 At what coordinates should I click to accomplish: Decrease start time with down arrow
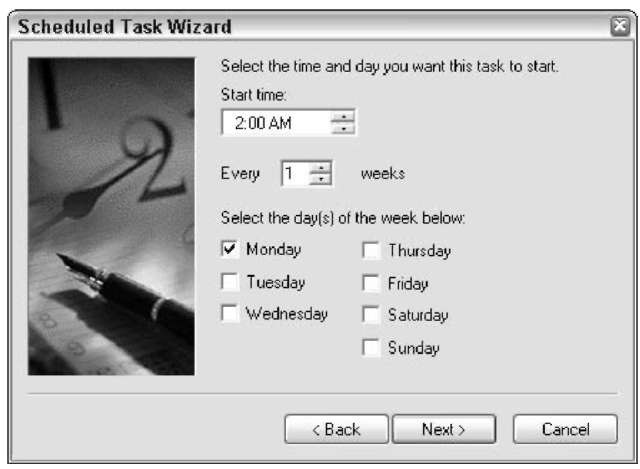(x=342, y=129)
